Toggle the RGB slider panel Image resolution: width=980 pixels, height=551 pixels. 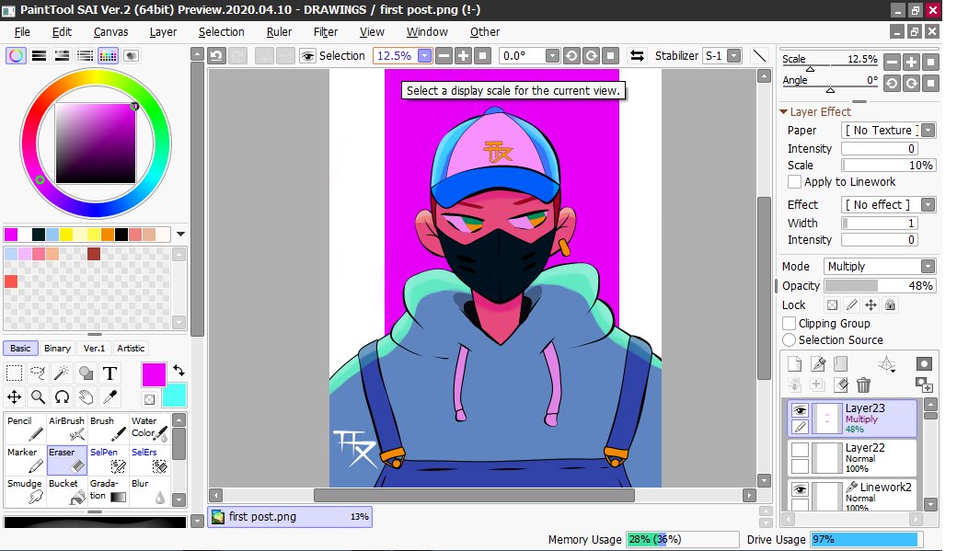pos(39,55)
